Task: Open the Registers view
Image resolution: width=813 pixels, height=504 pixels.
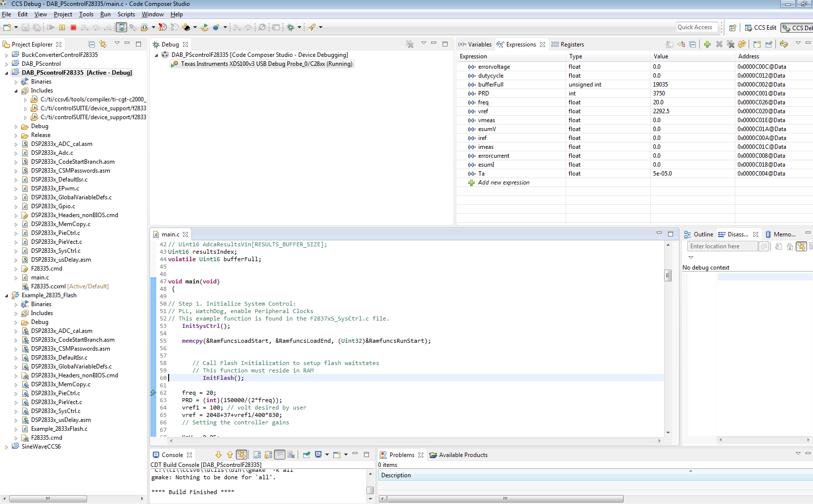Action: click(568, 45)
